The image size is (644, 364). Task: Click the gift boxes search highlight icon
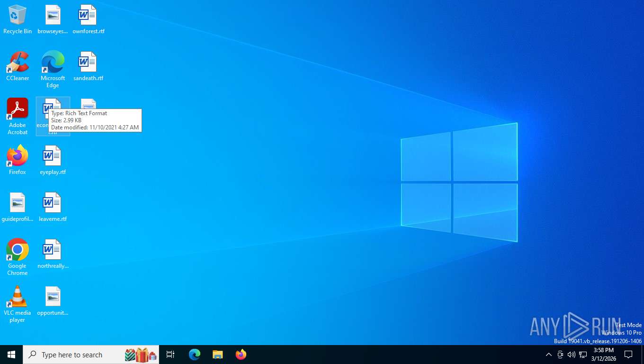coord(141,355)
